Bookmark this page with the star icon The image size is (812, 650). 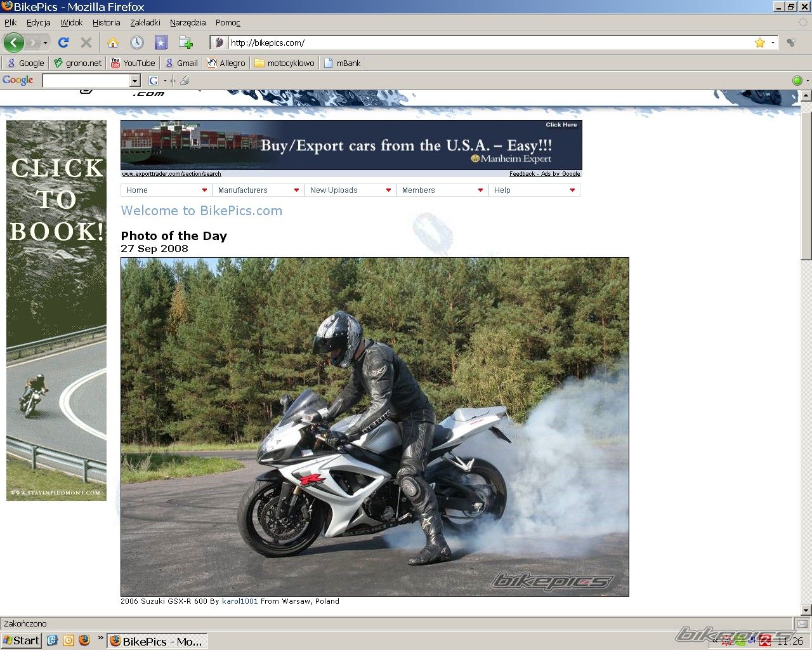tap(759, 43)
